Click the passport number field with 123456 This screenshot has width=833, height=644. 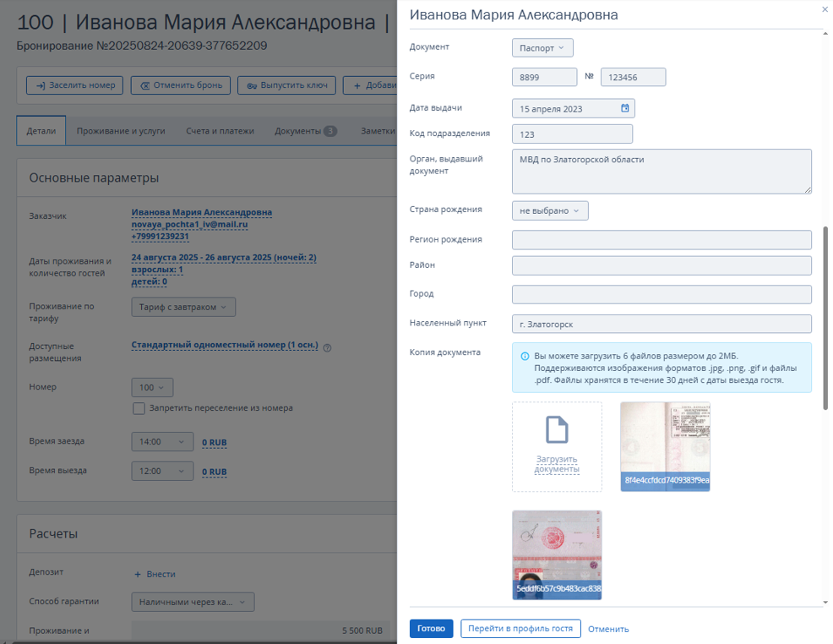tap(634, 77)
